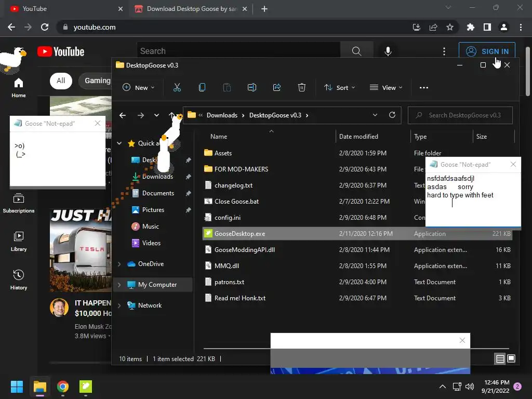
Task: Switch to details view in Explorer status bar
Action: coord(500,358)
